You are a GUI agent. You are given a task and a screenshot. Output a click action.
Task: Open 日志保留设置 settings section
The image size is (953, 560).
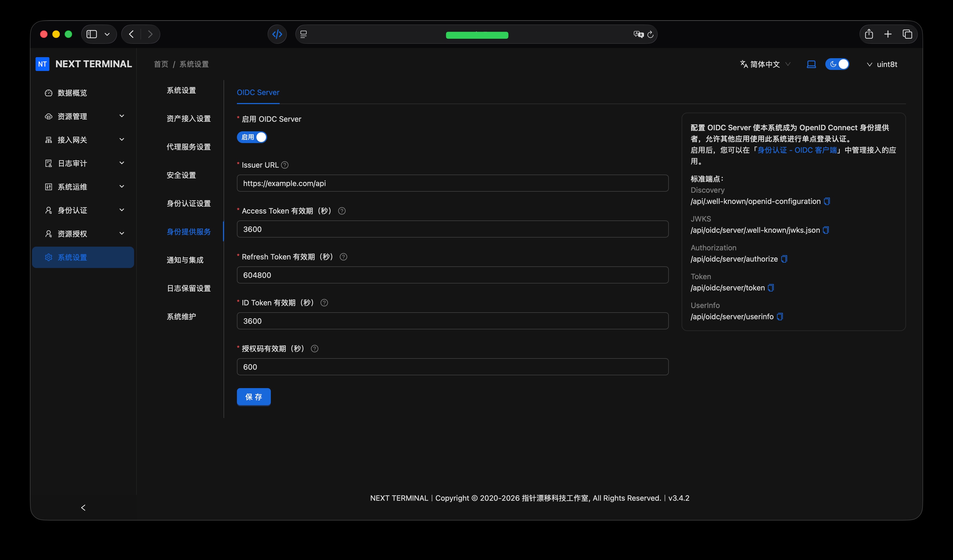point(189,288)
